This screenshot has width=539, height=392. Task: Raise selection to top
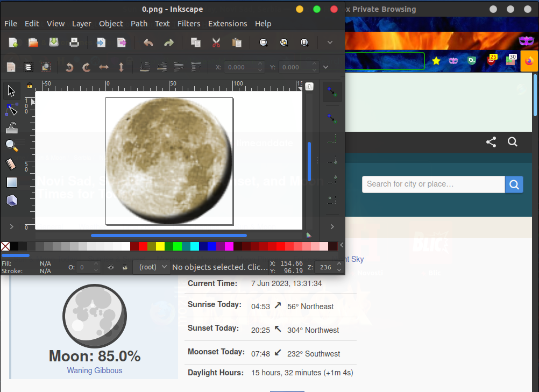(x=196, y=67)
